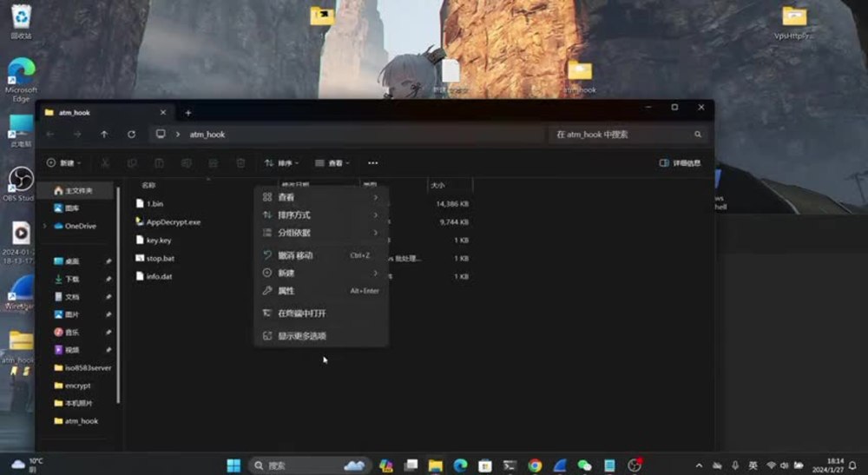
Task: Go up one folder level
Action: (104, 134)
